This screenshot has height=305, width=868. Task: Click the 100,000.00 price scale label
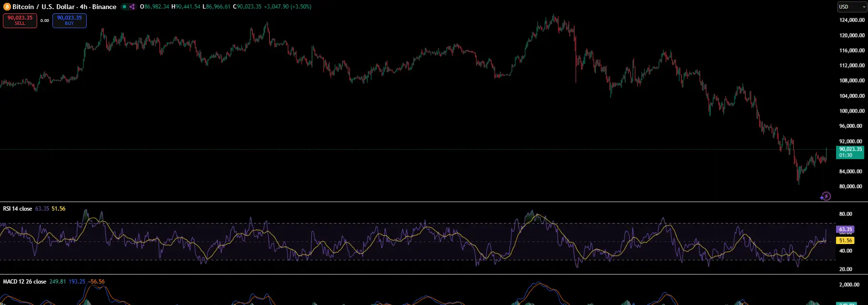[x=852, y=111]
